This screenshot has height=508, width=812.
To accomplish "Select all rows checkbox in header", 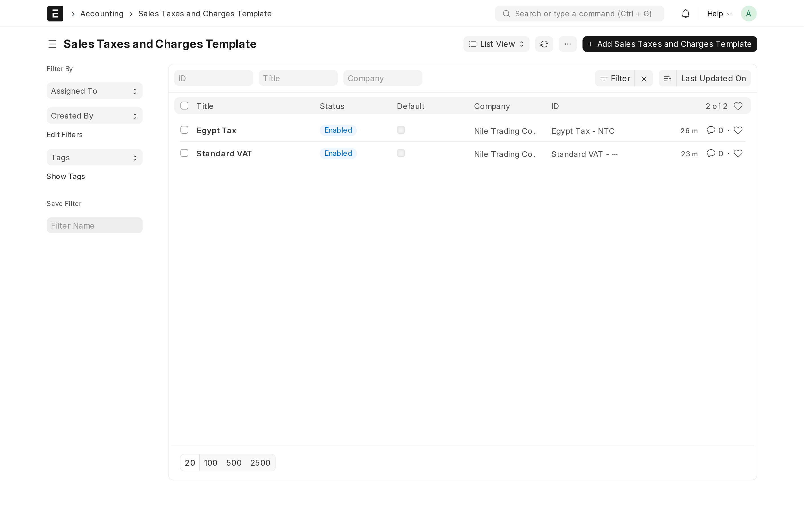I will [x=184, y=106].
